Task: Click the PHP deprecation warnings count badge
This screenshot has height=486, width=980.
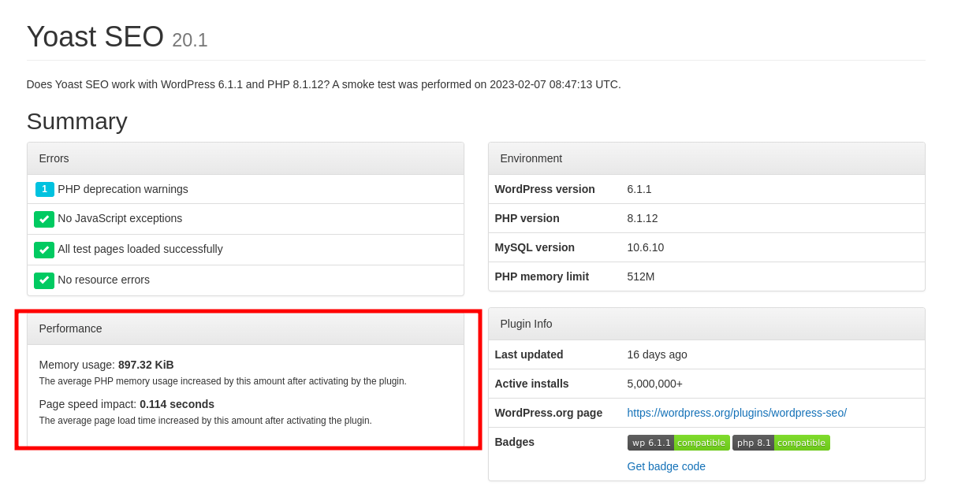Action: tap(45, 189)
